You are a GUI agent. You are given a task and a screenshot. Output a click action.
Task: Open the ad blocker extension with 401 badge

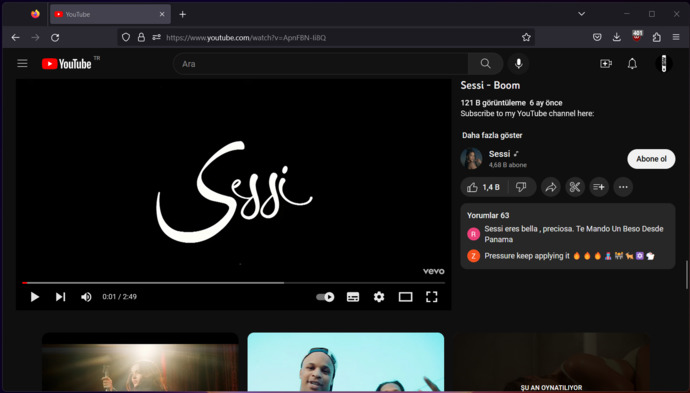[x=637, y=37]
